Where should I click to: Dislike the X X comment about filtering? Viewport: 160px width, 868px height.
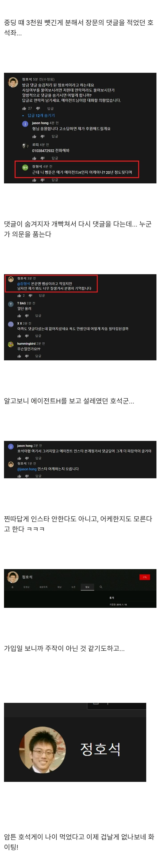coord(27,336)
